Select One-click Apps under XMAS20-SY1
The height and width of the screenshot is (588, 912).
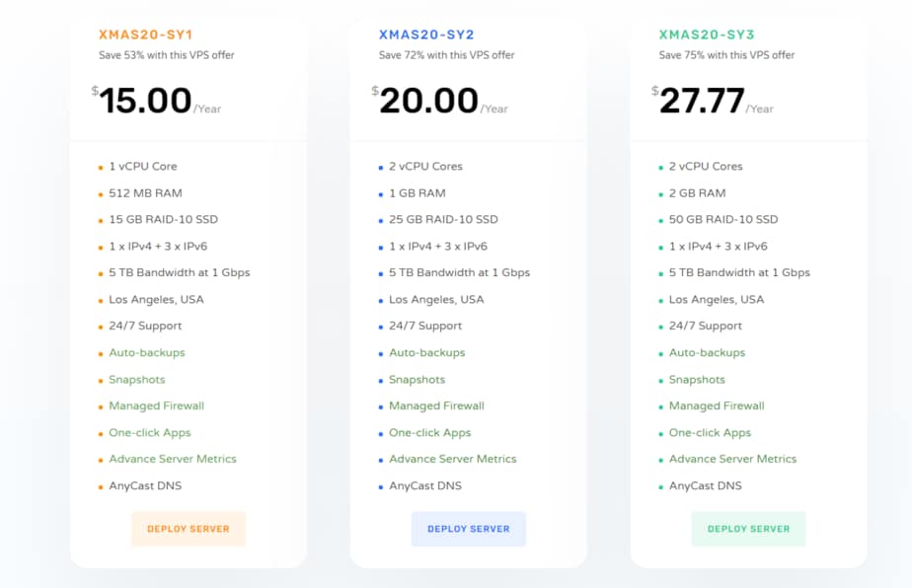(x=150, y=432)
